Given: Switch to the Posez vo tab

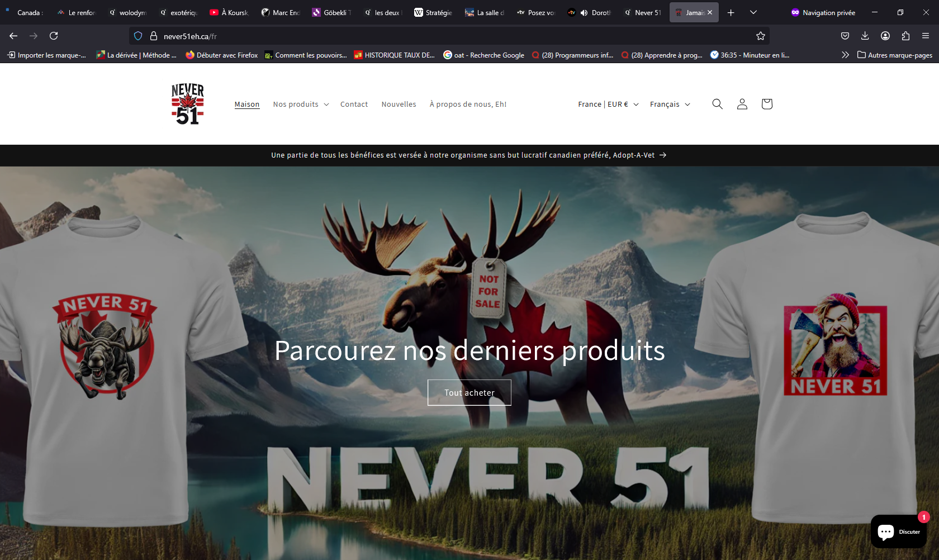Looking at the screenshot, I should pyautogui.click(x=536, y=12).
